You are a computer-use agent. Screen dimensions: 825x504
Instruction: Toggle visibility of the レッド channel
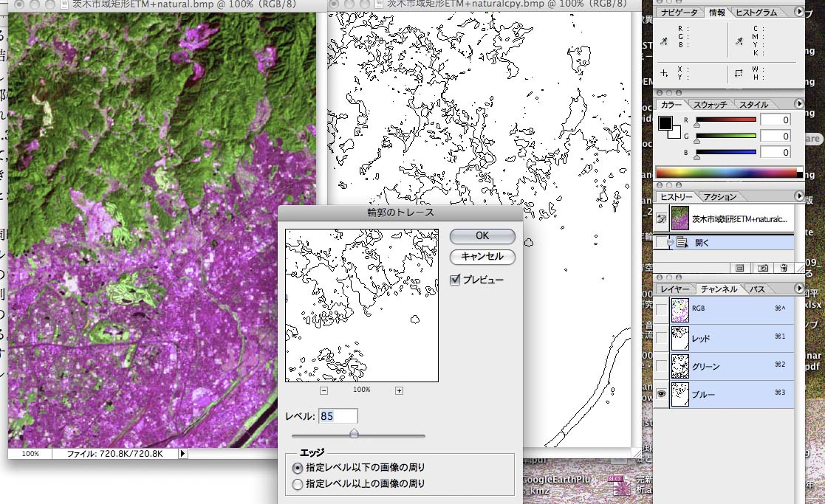(x=661, y=338)
